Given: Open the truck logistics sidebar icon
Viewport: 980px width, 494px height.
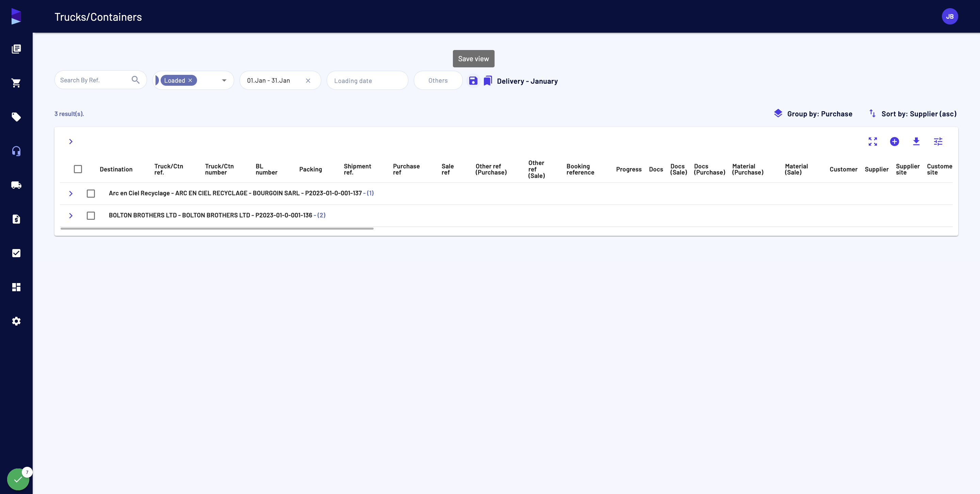Looking at the screenshot, I should 16,185.
